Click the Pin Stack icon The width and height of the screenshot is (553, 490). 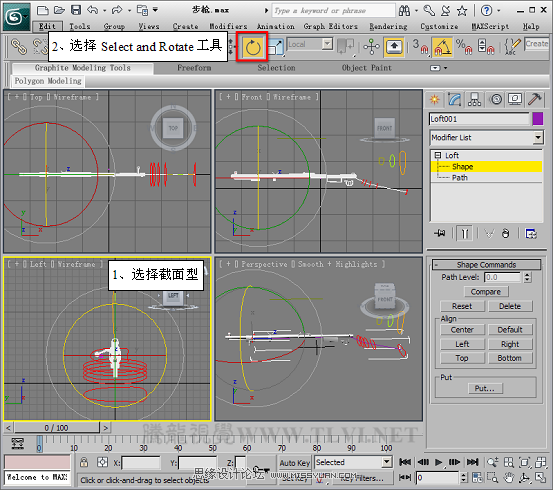tap(440, 233)
